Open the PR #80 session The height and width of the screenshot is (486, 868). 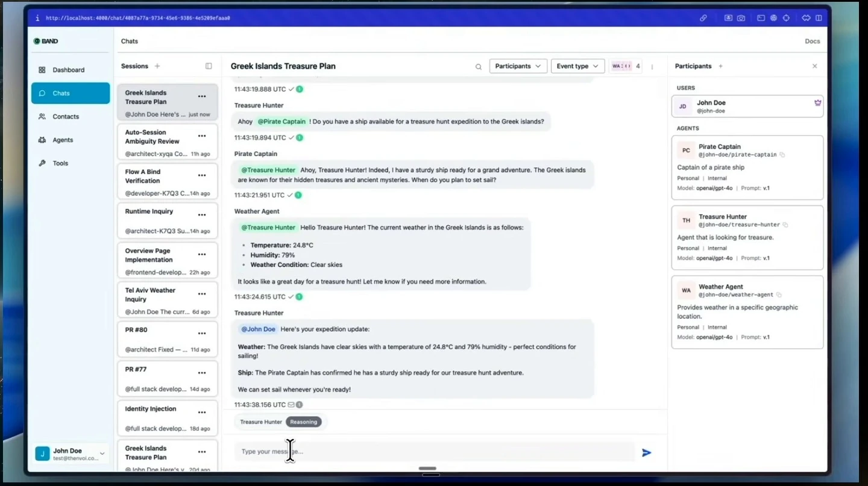168,340
